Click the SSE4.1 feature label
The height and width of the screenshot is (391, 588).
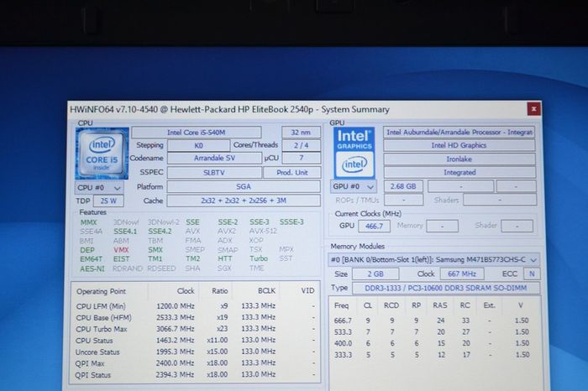click(x=125, y=232)
